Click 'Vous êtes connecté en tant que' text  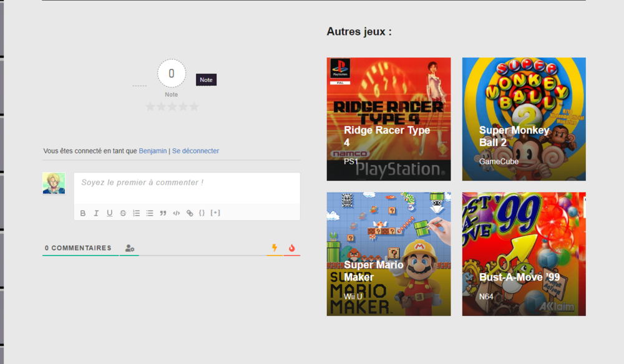tap(90, 151)
